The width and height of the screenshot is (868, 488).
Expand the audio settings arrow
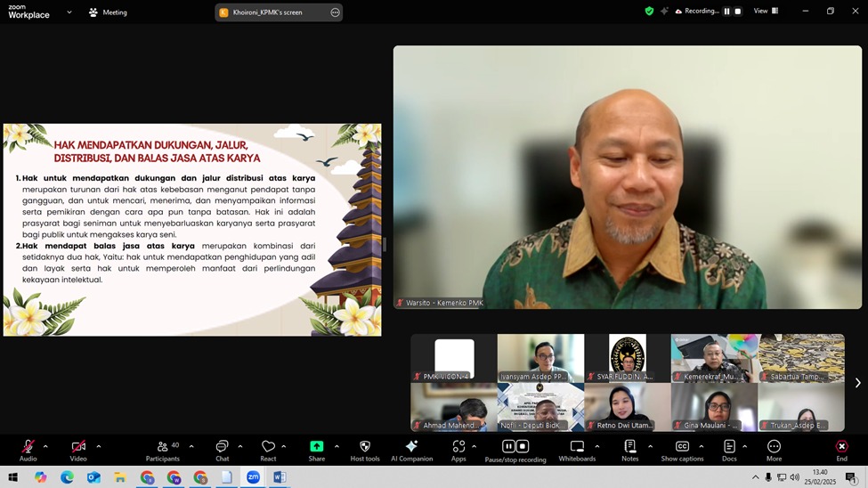tap(45, 447)
